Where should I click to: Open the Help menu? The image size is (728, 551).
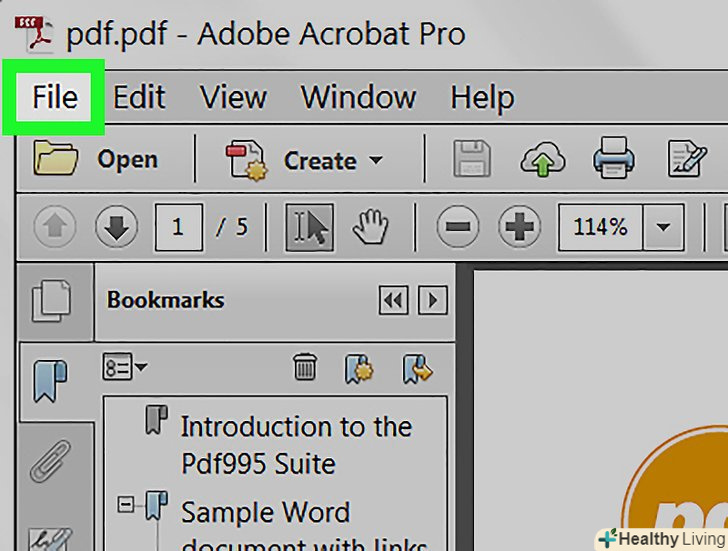pyautogui.click(x=482, y=98)
